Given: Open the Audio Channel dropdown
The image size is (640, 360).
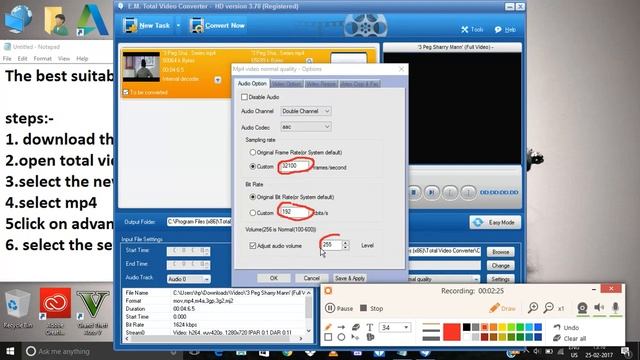Looking at the screenshot, I should [x=306, y=111].
